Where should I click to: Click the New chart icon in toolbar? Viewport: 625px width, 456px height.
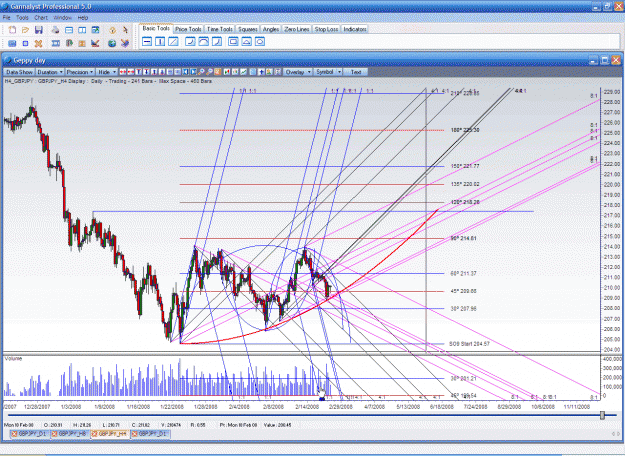[x=12, y=29]
